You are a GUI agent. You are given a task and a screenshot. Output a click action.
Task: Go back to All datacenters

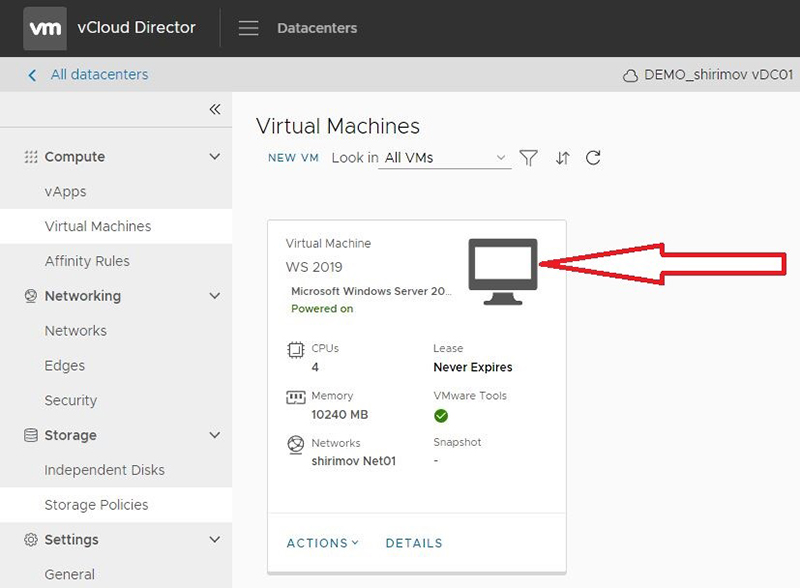[x=99, y=75]
